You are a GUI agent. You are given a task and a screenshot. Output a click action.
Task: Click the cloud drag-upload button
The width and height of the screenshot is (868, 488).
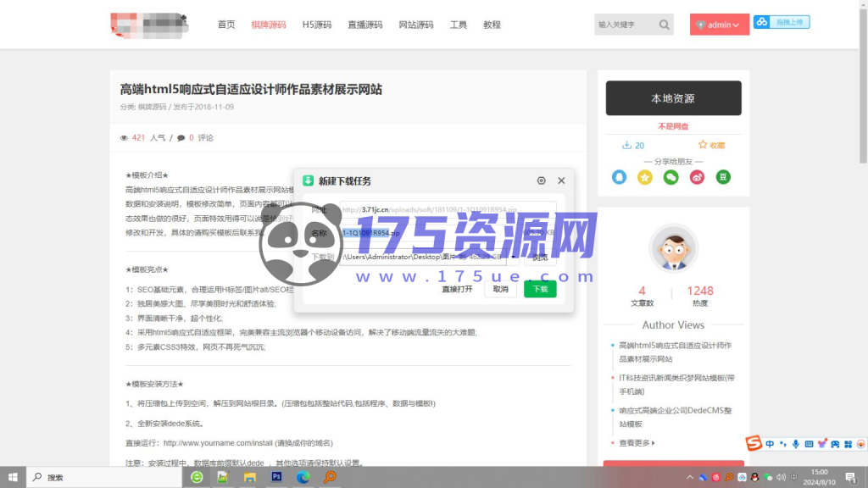click(x=782, y=22)
